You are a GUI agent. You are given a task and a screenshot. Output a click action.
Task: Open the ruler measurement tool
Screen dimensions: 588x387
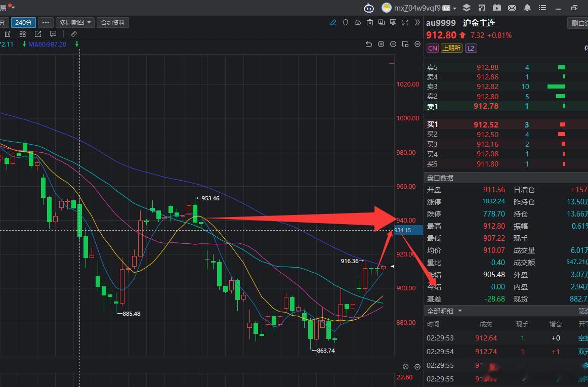[74, 34]
